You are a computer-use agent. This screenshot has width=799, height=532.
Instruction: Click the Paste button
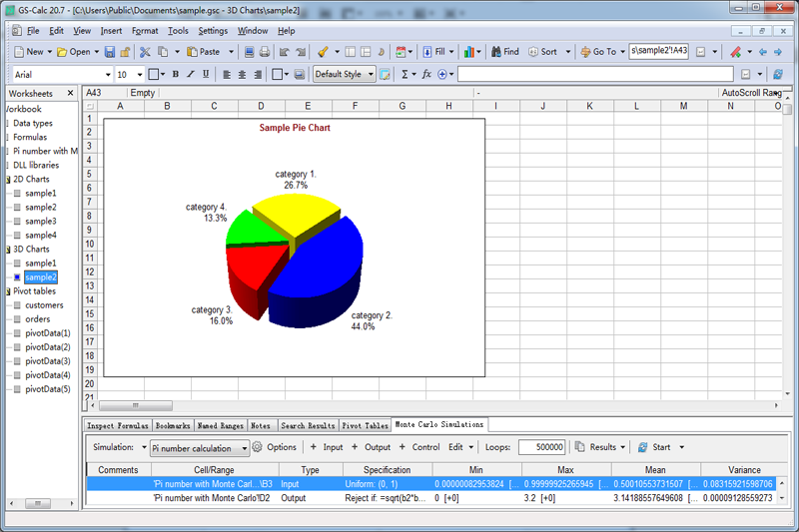tap(204, 52)
